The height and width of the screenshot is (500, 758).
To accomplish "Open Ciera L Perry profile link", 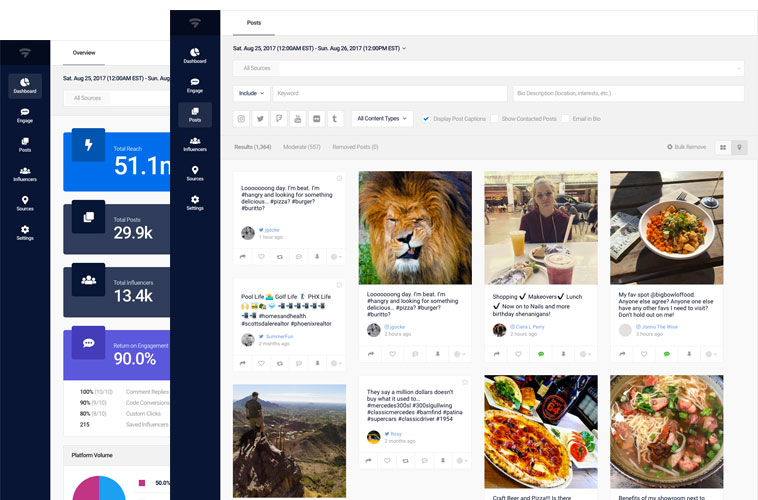I will [x=530, y=327].
